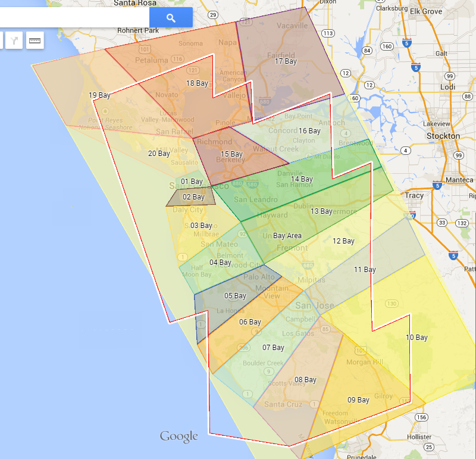Select the 17 Bay polygon label

click(x=286, y=61)
